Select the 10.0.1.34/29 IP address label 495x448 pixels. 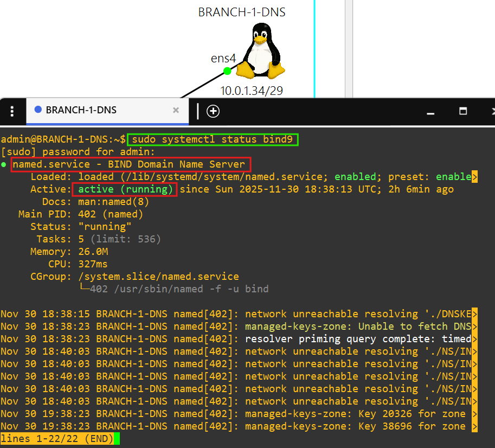[251, 91]
